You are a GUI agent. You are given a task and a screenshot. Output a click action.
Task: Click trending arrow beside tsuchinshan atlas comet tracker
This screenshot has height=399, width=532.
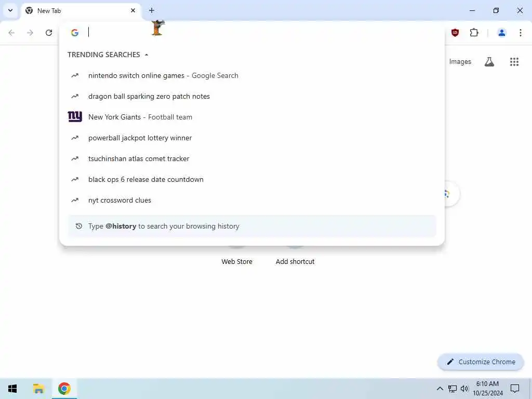point(75,158)
